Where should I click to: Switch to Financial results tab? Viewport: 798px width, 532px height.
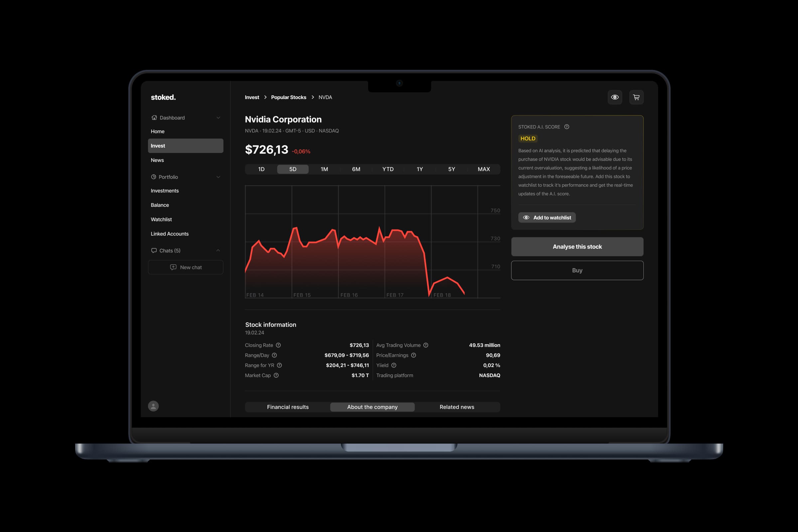coord(288,407)
